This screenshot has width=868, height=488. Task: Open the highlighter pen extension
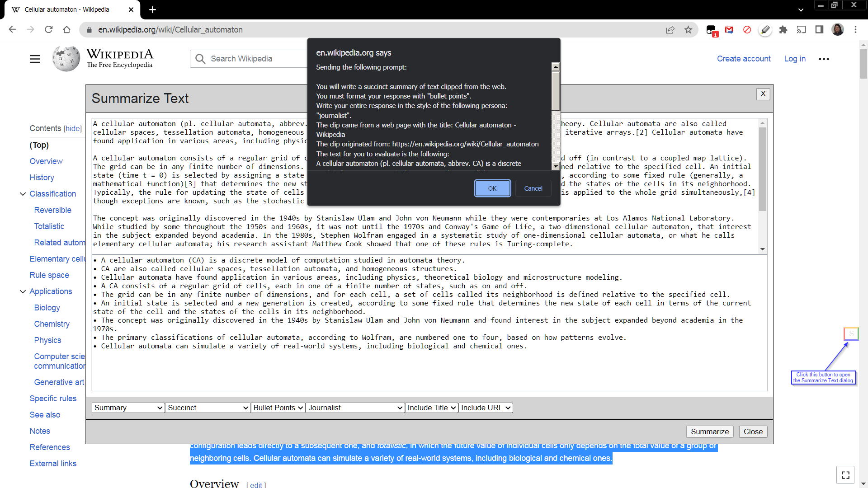[765, 30]
